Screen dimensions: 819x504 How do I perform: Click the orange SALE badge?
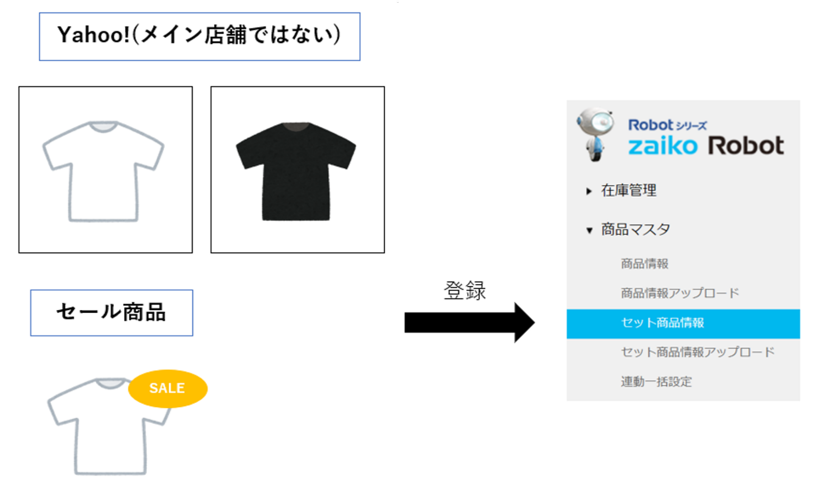[167, 388]
